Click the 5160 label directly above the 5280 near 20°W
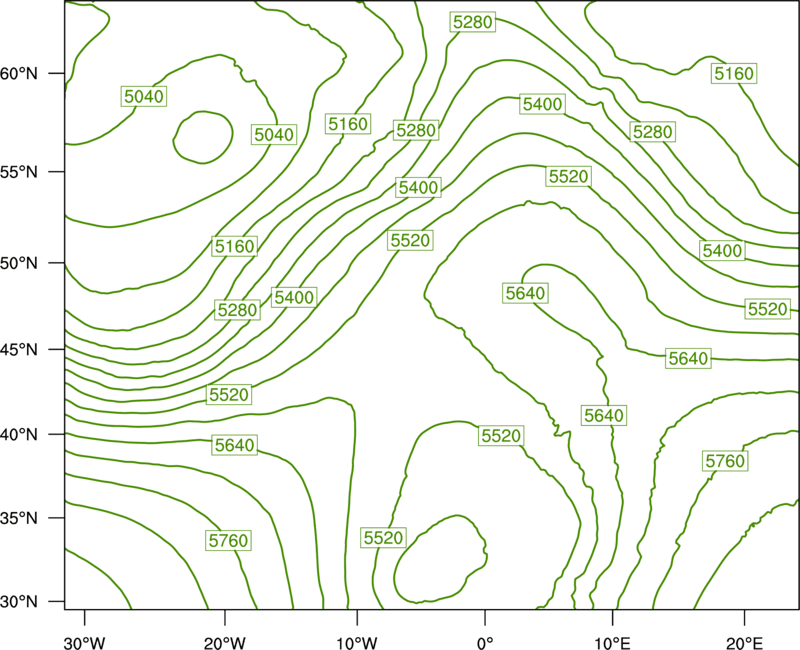Screen dimensions: 800x650 tap(235, 246)
